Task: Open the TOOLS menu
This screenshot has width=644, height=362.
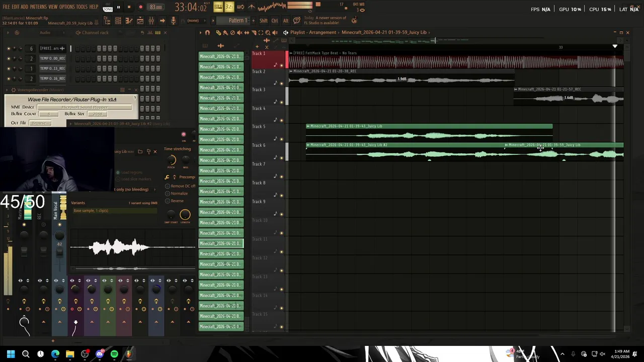Action: click(x=82, y=7)
